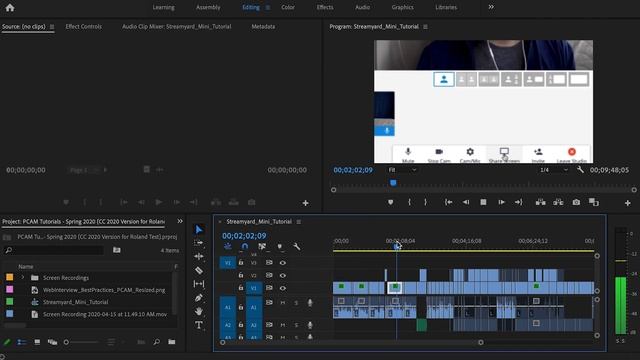The image size is (640, 360).
Task: Open the Effect Controls tab
Action: (x=83, y=27)
